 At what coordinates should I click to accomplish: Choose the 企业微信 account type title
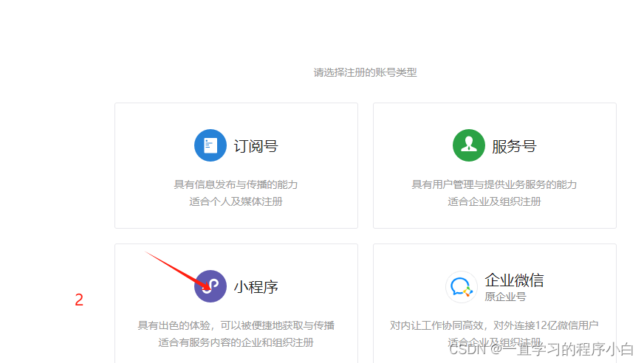pyautogui.click(x=514, y=280)
